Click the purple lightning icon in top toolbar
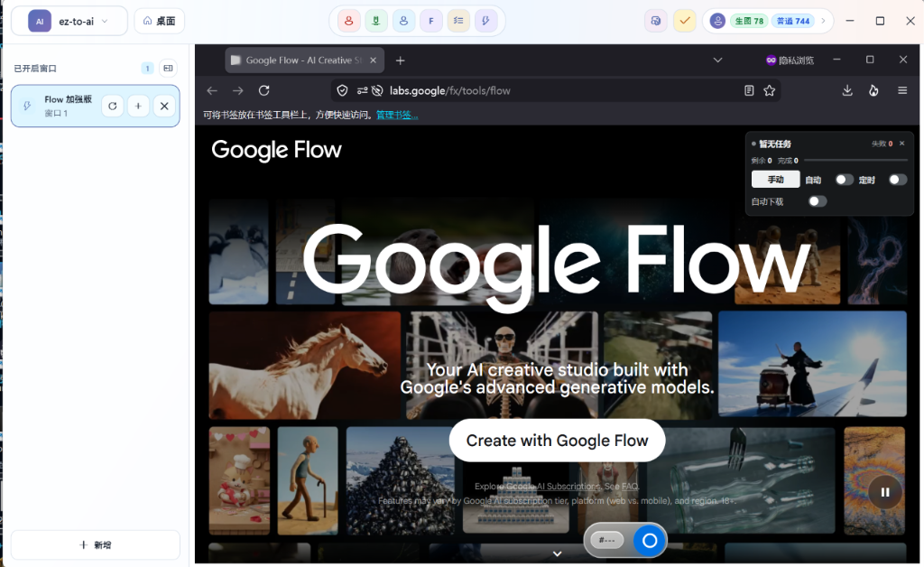This screenshot has width=924, height=567. point(485,22)
